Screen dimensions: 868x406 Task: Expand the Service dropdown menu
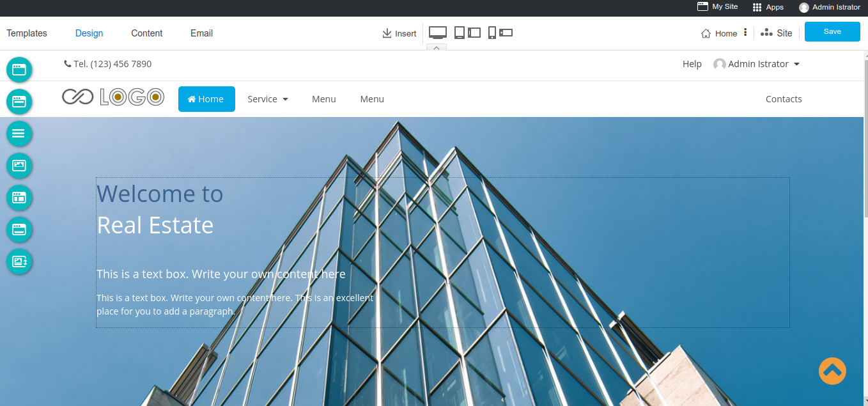pyautogui.click(x=268, y=99)
